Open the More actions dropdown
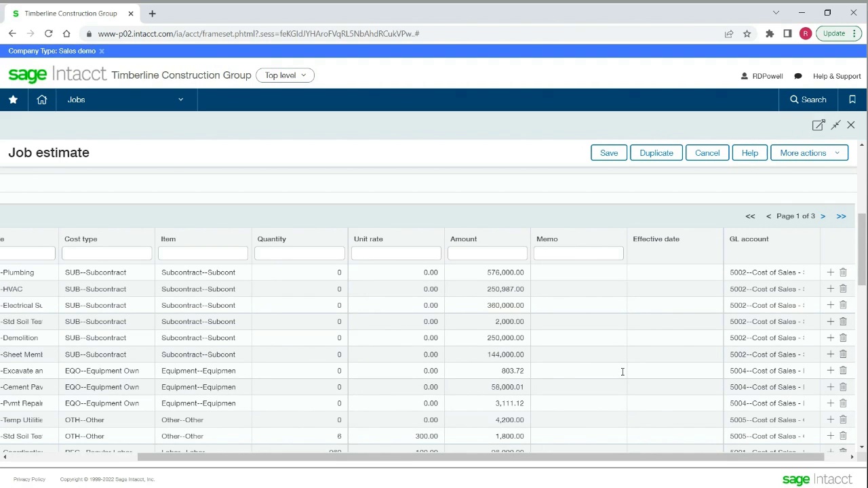This screenshot has height=488, width=868. click(x=809, y=153)
